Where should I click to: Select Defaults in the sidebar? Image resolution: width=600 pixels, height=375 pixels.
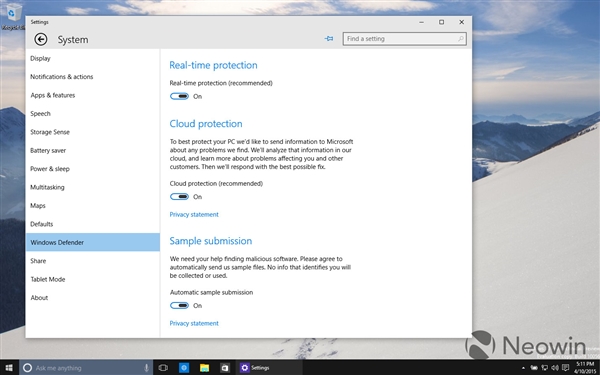[x=93, y=224]
